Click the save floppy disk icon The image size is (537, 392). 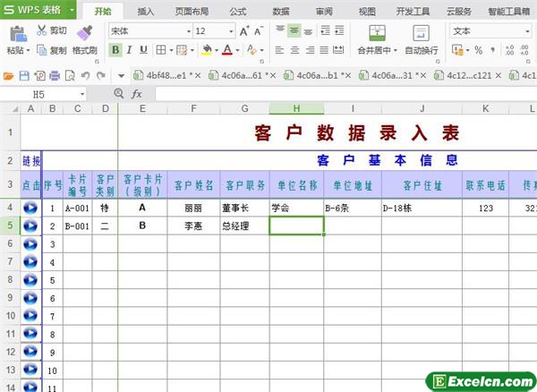(x=24, y=76)
